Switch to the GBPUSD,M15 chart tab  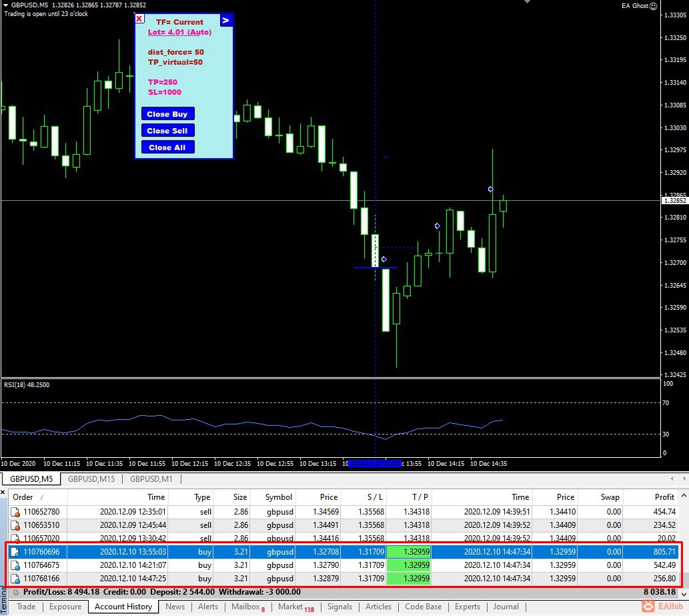point(91,479)
